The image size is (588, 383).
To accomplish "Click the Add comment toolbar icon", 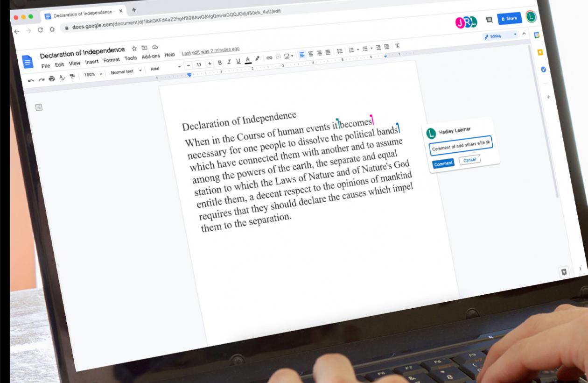I will (278, 57).
